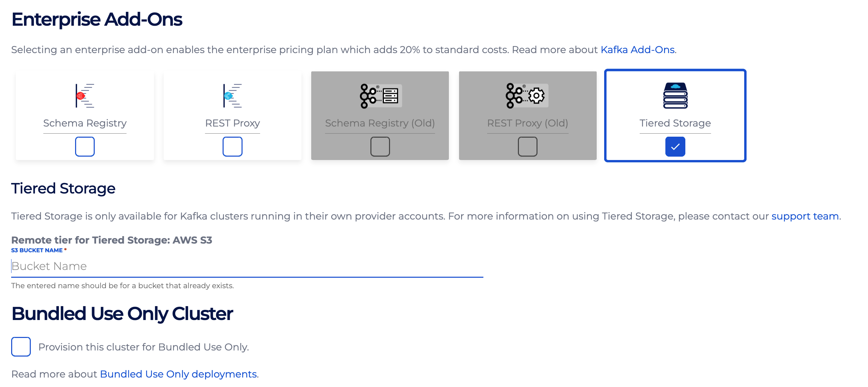
Task: Click the Schema Registry add-on icon
Action: 85,96
